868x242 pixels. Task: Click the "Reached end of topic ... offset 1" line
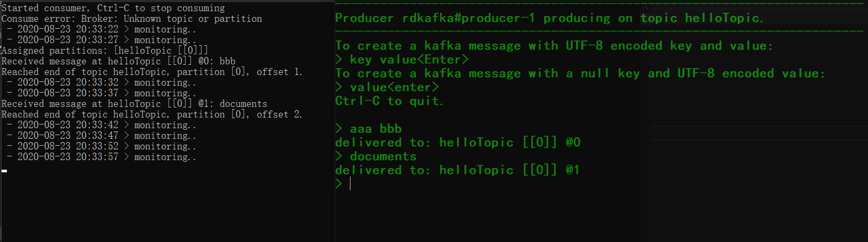(152, 72)
